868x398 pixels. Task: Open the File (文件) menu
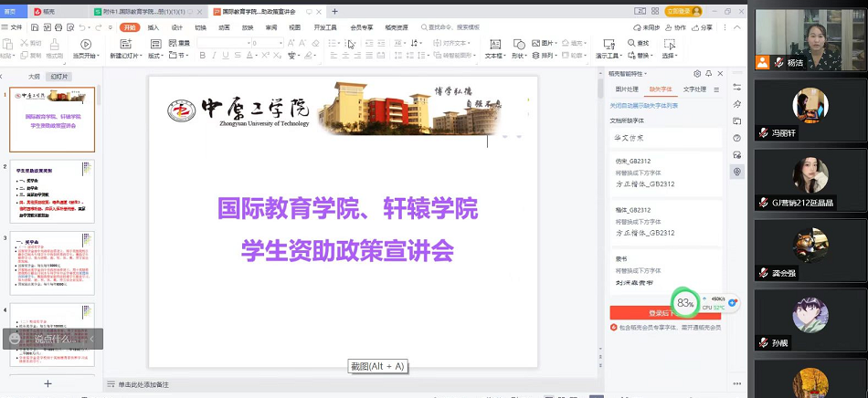tap(12, 27)
